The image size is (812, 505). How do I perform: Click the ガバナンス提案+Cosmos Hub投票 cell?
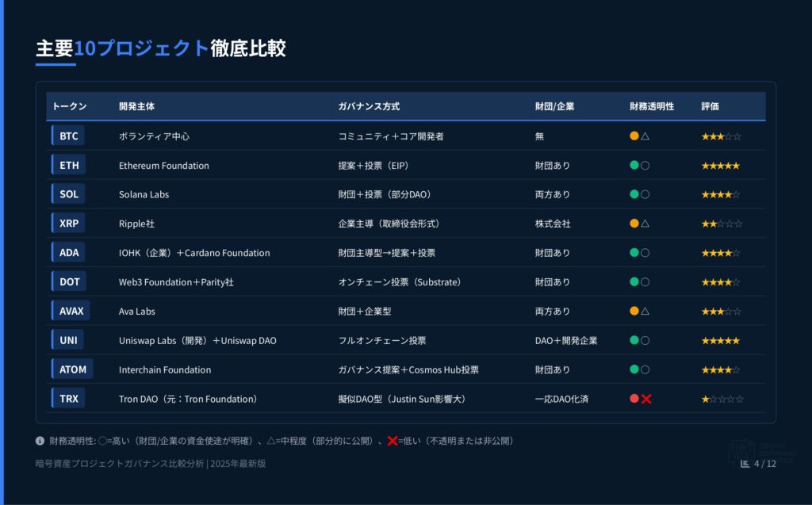coord(408,369)
